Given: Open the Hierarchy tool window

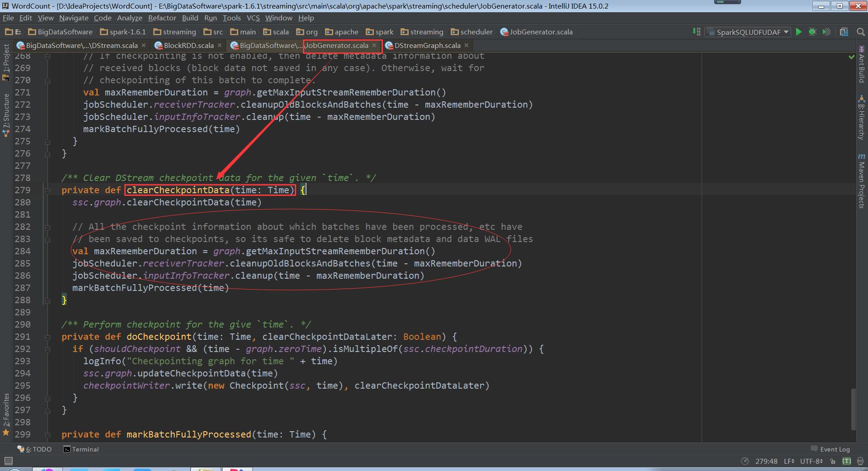Looking at the screenshot, I should (x=861, y=118).
